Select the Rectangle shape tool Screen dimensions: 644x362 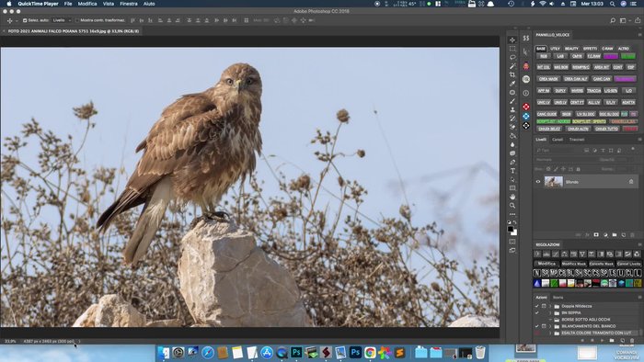pyautogui.click(x=512, y=188)
